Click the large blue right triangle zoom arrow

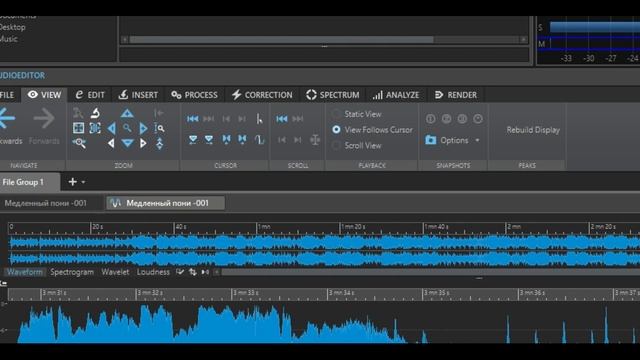(143, 128)
